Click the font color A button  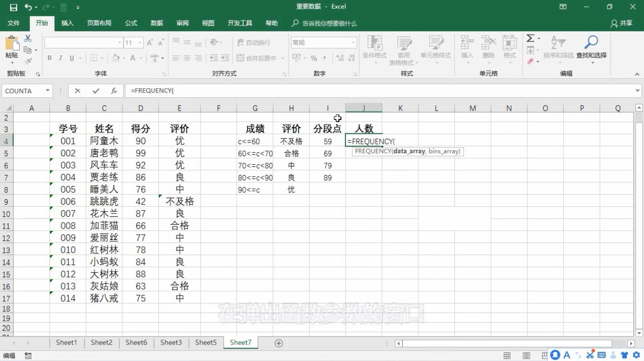(x=132, y=58)
